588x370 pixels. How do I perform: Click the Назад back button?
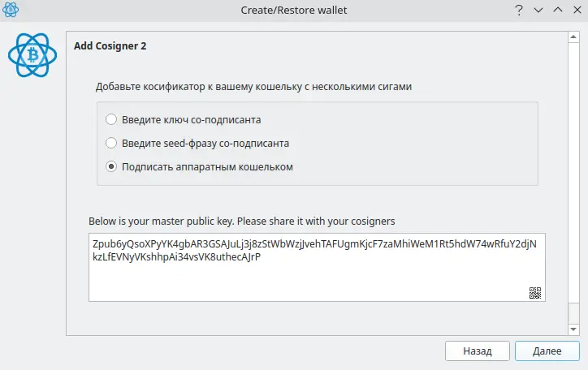click(477, 351)
